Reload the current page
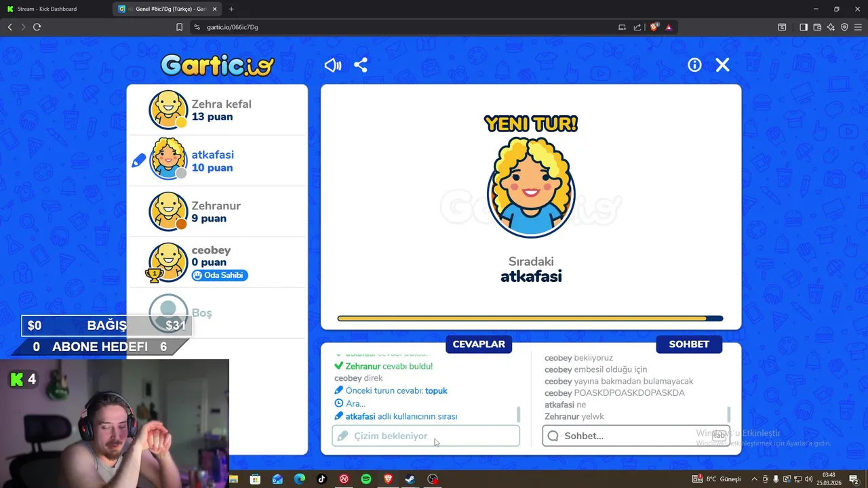 pyautogui.click(x=37, y=27)
